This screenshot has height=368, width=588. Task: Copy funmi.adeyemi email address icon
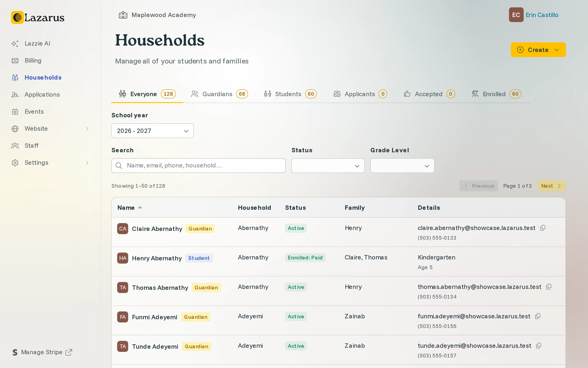(538, 316)
